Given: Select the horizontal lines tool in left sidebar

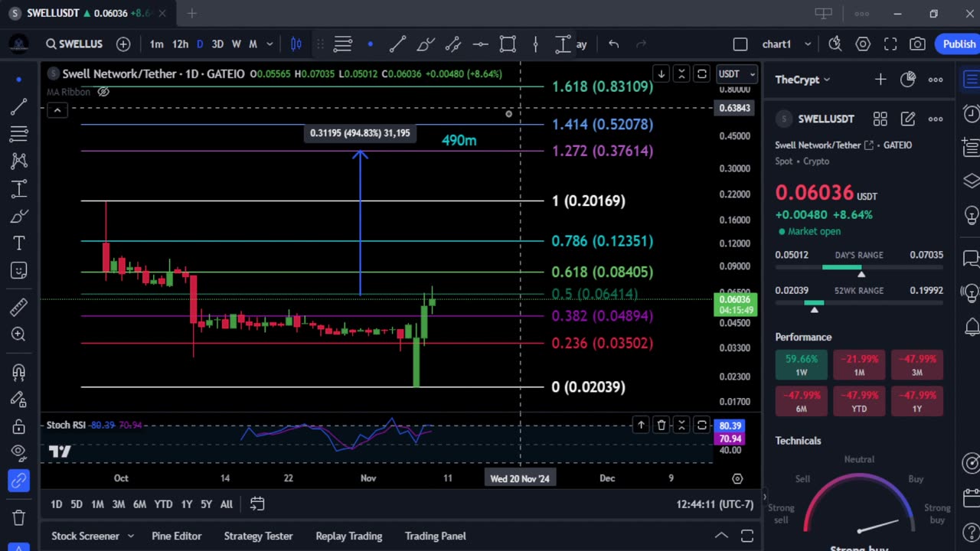Looking at the screenshot, I should (x=19, y=134).
